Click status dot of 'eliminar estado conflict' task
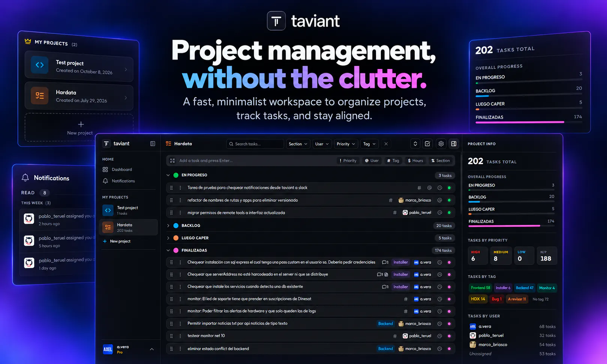 [449, 349]
